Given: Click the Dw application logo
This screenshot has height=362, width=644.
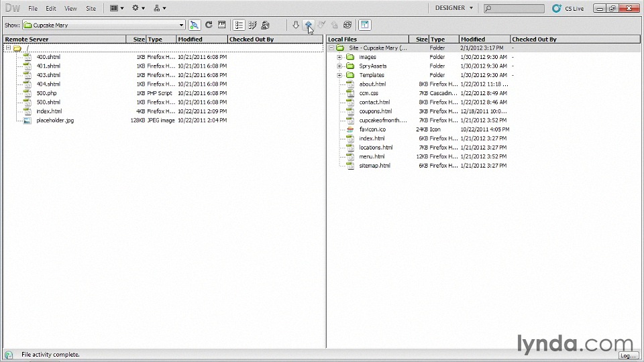Looking at the screenshot, I should pos(12,8).
